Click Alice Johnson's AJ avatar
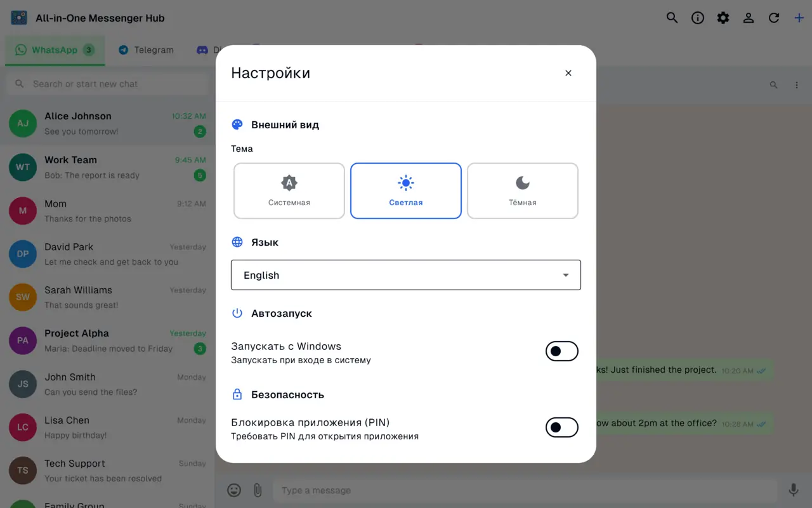812x508 pixels. point(23,124)
